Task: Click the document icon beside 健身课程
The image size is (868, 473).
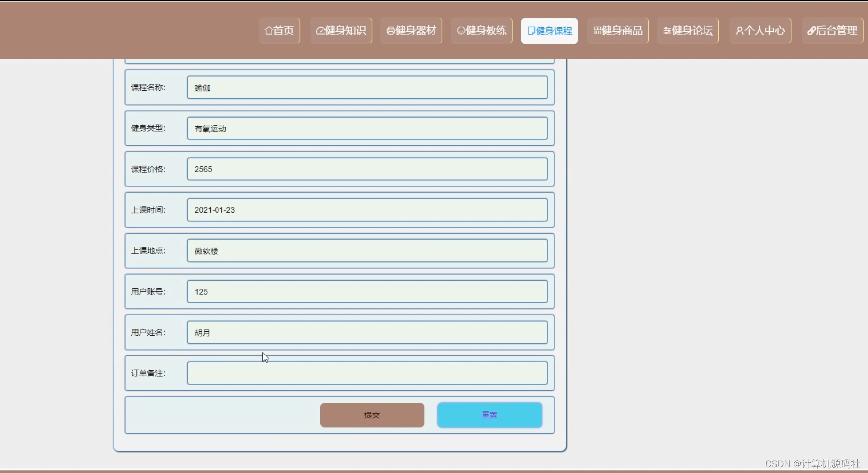Action: pyautogui.click(x=531, y=31)
